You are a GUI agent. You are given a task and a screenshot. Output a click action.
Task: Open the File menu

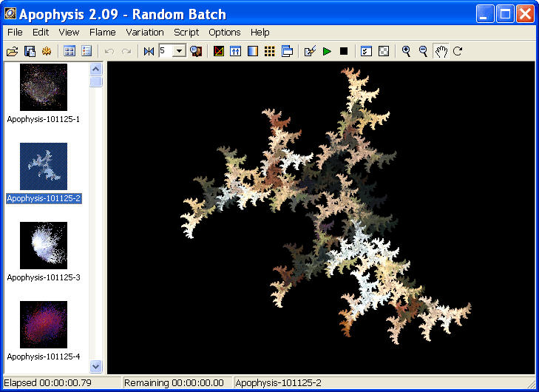click(15, 33)
